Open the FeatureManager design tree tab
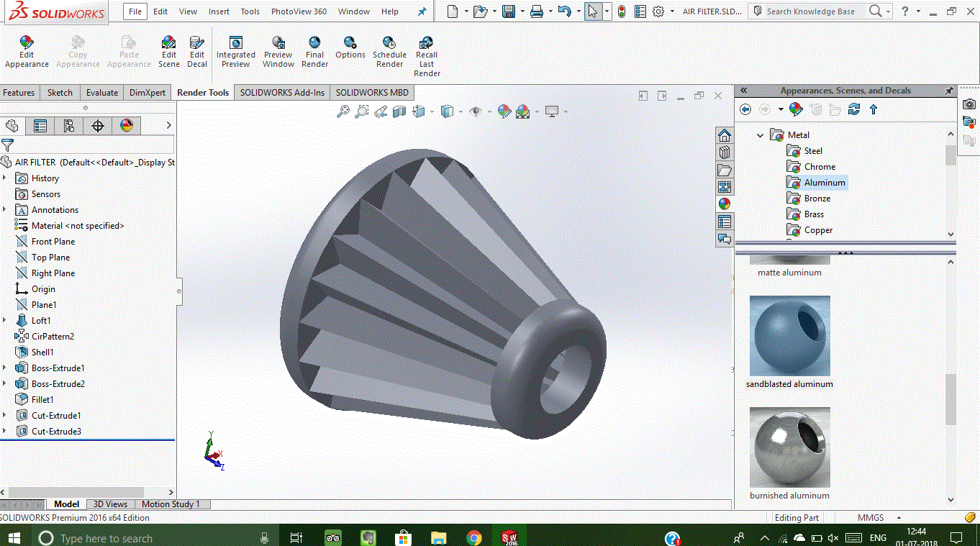Screen dimensions: 980x546 click(12, 126)
